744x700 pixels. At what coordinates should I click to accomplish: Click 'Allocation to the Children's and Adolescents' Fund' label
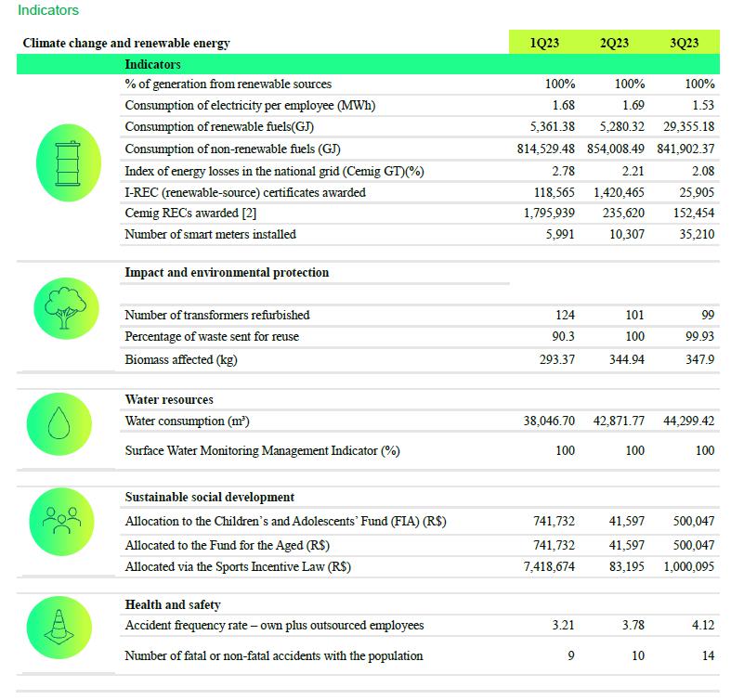[286, 522]
